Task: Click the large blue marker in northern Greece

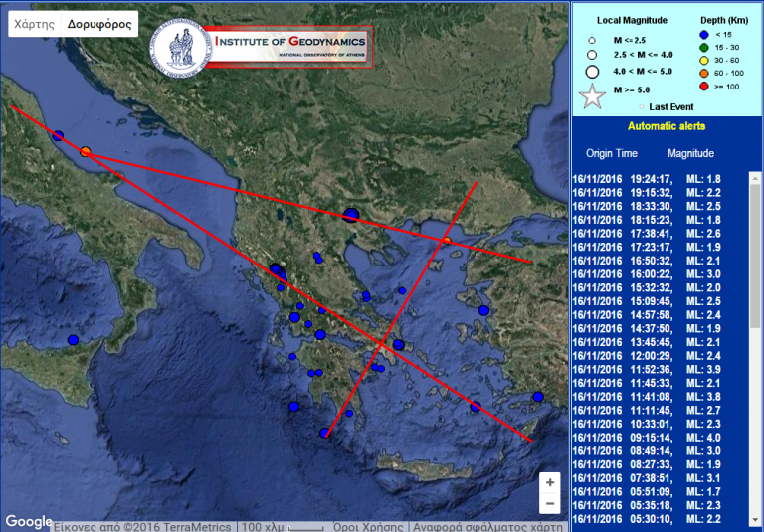Action: [x=351, y=215]
